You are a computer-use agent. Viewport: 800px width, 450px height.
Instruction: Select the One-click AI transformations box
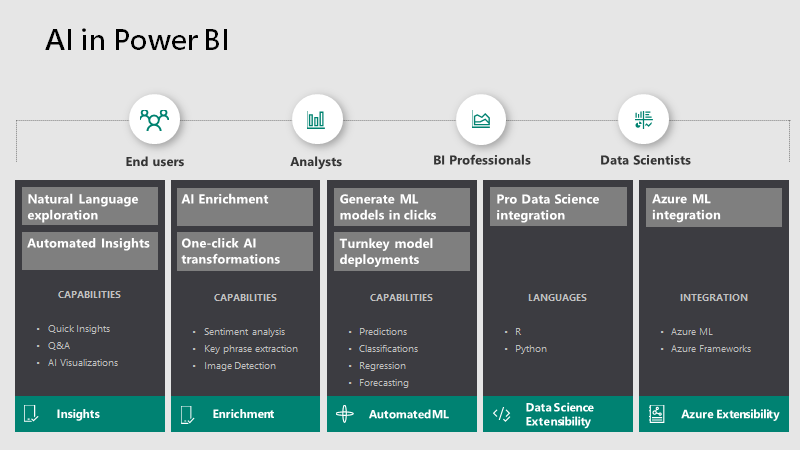pos(245,251)
